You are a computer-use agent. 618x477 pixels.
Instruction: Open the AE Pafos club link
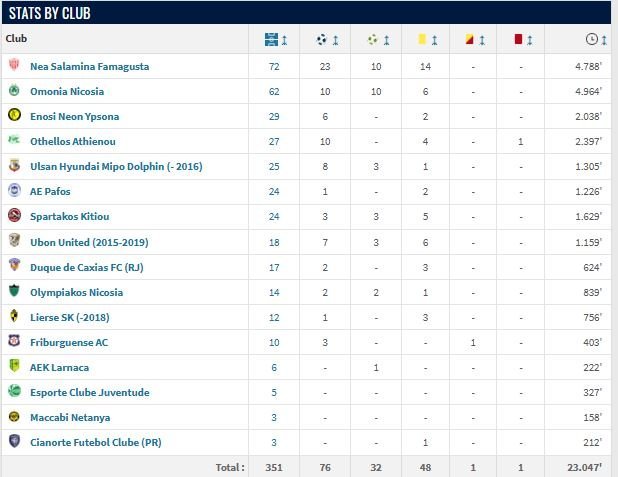(50, 192)
